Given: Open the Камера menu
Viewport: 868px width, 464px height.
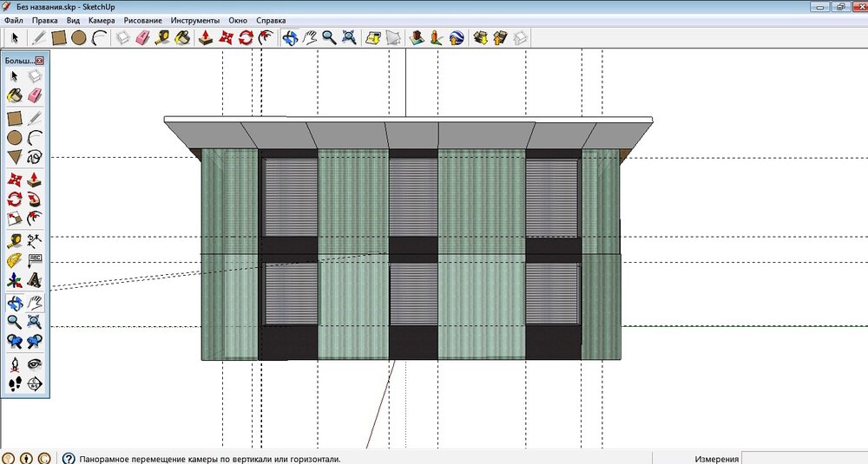Looking at the screenshot, I should 102,19.
